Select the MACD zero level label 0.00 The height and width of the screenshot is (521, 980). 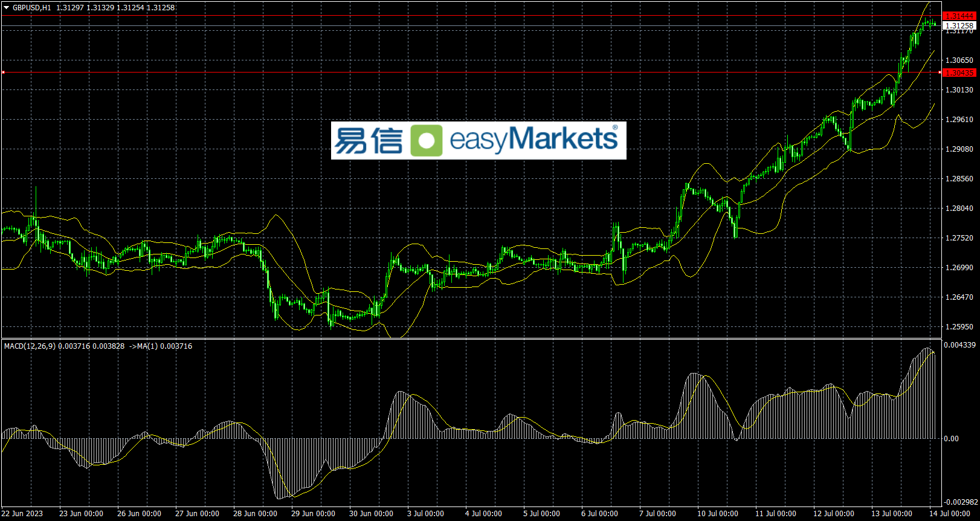[951, 439]
